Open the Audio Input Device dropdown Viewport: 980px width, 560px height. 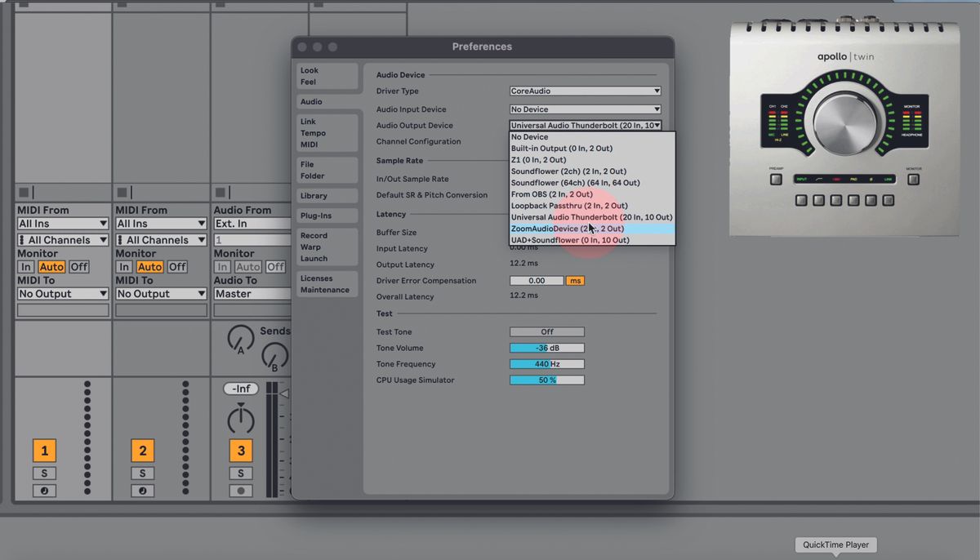tap(585, 109)
